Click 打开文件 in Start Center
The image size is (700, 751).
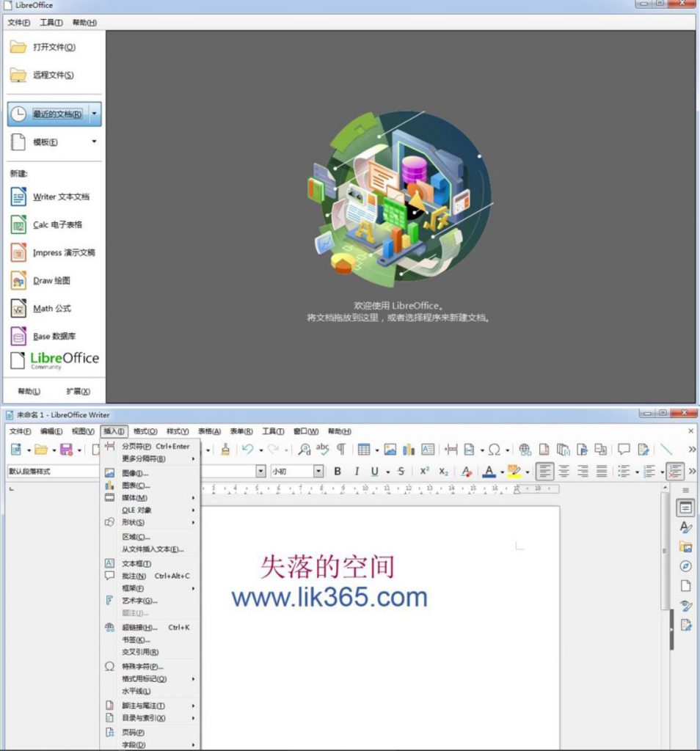(x=54, y=47)
